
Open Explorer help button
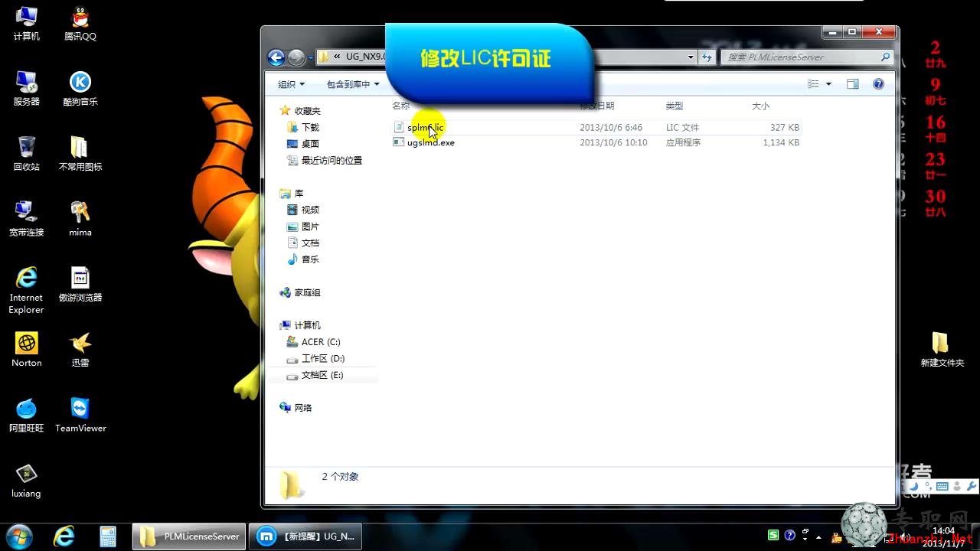point(878,84)
